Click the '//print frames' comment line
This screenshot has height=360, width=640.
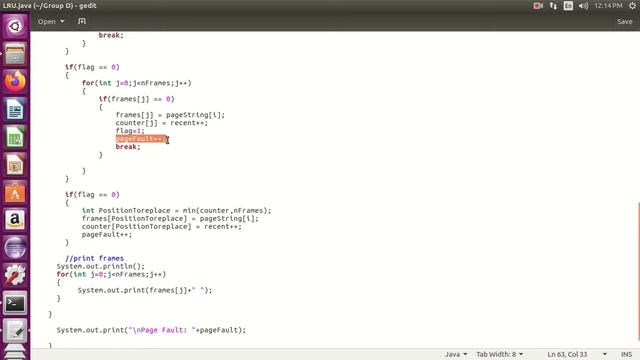tap(94, 258)
